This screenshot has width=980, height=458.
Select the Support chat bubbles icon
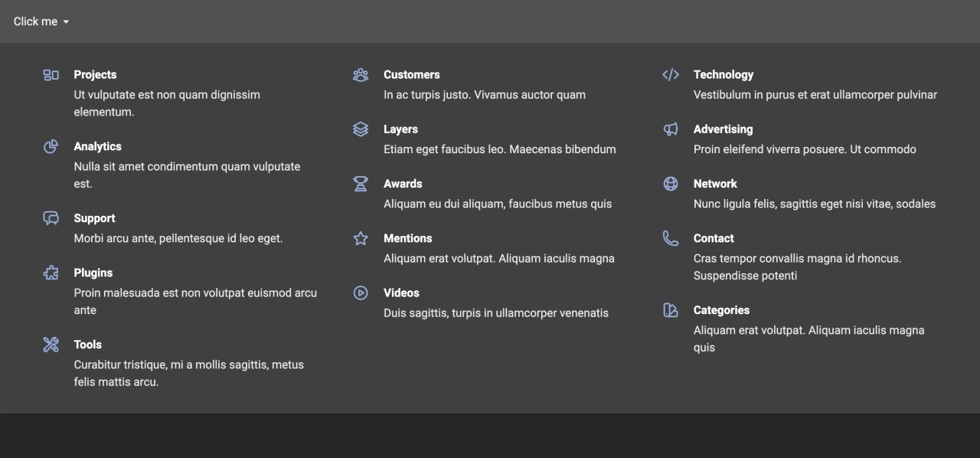tap(51, 218)
